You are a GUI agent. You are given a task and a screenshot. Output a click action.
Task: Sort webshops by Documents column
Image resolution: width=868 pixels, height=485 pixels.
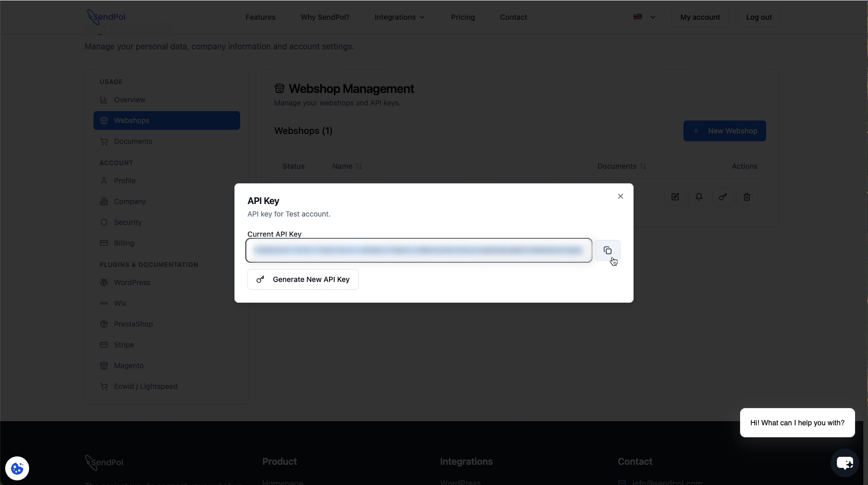pyautogui.click(x=622, y=166)
